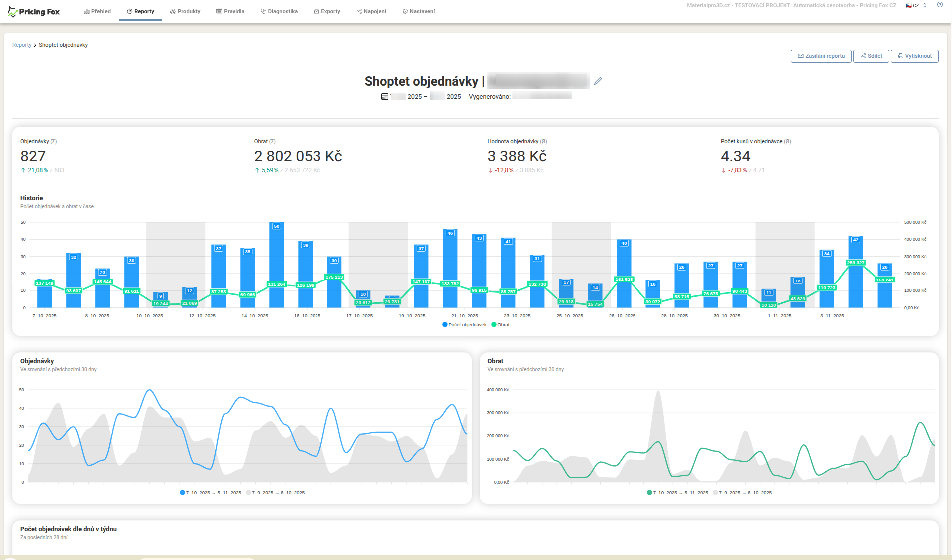Switch to the Diagnostika tab

pos(279,11)
